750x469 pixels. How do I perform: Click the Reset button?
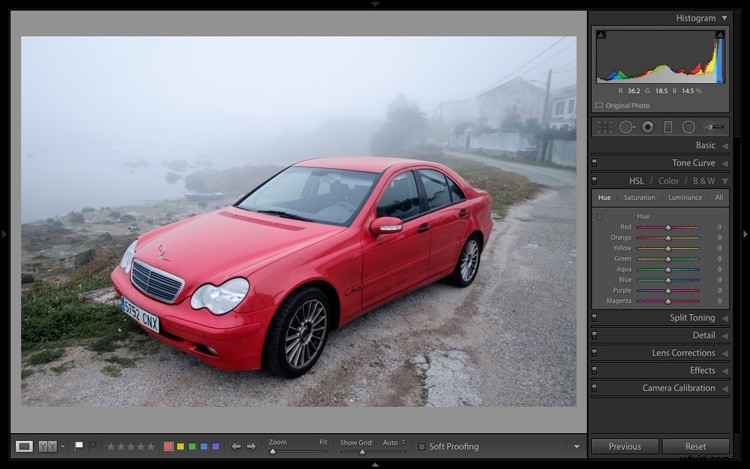coord(695,447)
